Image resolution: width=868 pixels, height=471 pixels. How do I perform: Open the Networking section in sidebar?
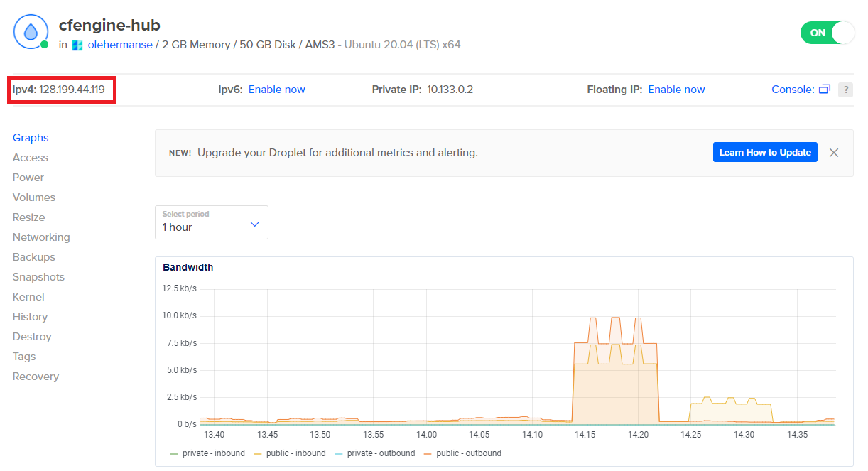click(x=41, y=237)
